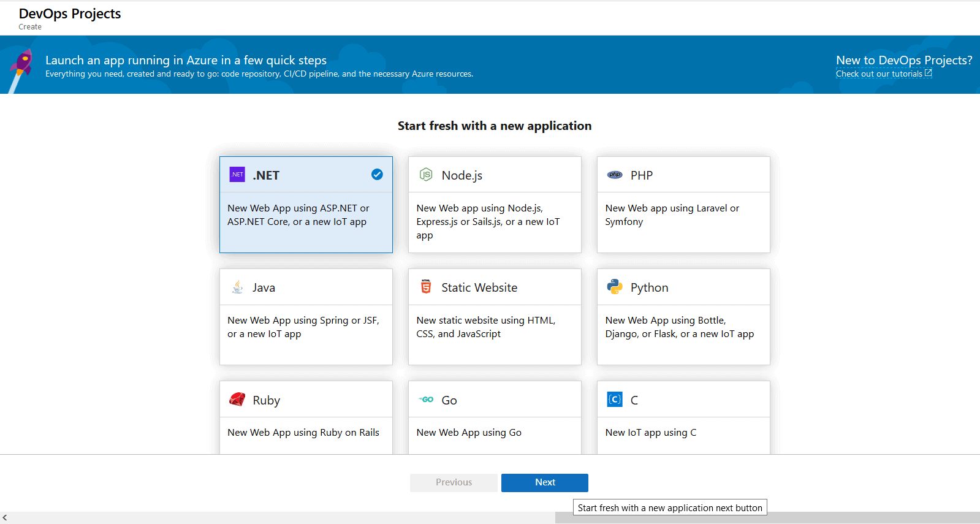980x524 pixels.
Task: Click the Node.js hexagon logo icon
Action: [426, 175]
